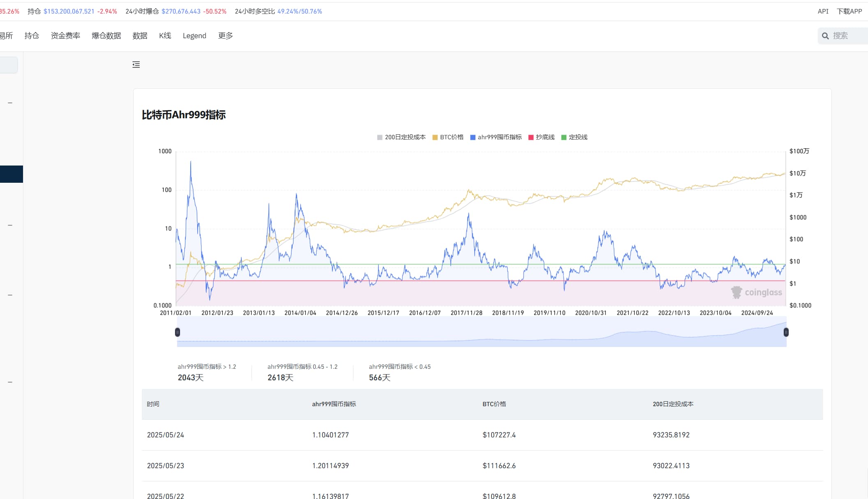Open the 更多 menu
Image resolution: width=868 pixels, height=499 pixels.
pos(225,36)
